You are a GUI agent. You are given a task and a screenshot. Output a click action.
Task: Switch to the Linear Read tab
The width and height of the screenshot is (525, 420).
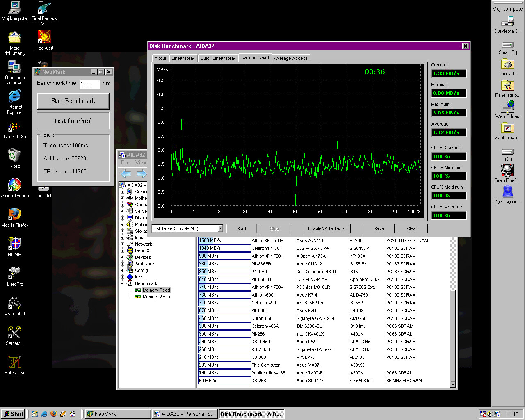(183, 58)
